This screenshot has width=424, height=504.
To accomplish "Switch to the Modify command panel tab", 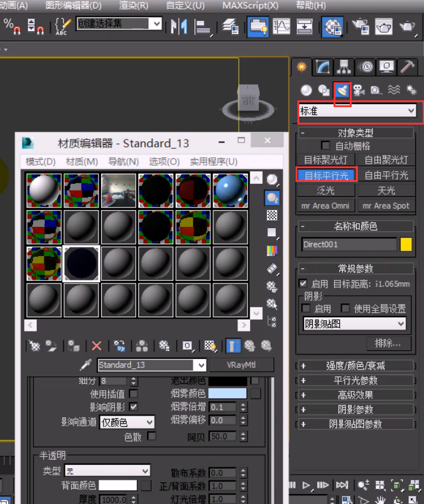I will (x=322, y=66).
